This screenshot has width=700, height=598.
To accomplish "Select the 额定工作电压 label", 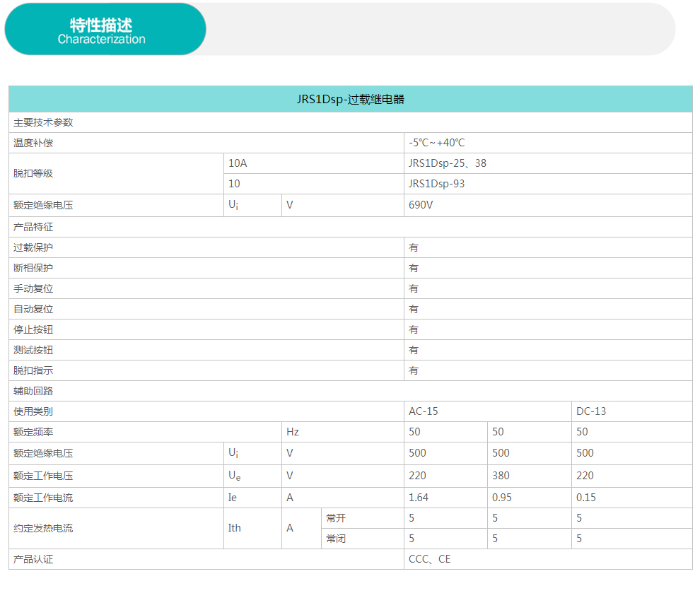I will 43,476.
